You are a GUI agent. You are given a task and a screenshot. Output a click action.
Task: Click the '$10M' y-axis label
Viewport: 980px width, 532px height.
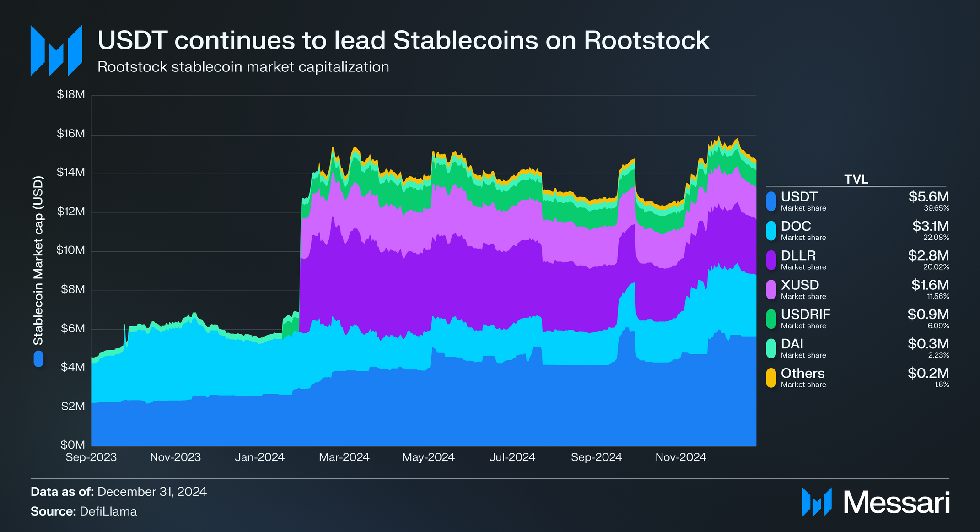point(70,250)
